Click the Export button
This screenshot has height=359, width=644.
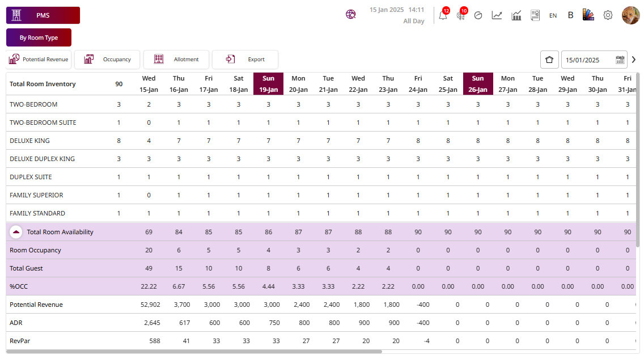(245, 60)
